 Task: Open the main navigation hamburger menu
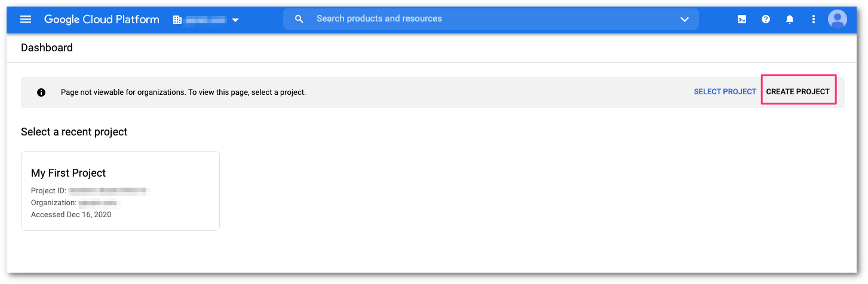click(x=26, y=19)
